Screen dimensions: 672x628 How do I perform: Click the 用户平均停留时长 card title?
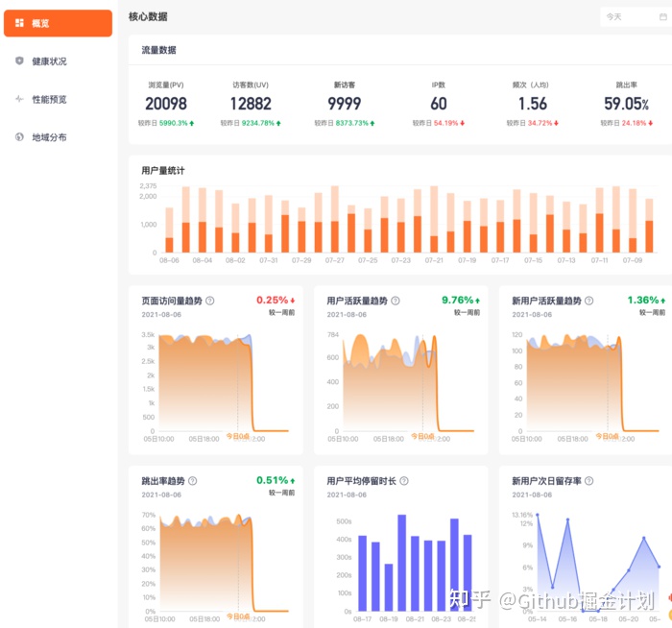tap(361, 481)
